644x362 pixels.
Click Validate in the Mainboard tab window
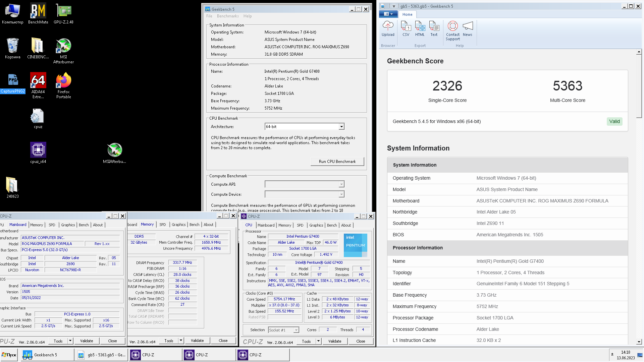point(87,341)
